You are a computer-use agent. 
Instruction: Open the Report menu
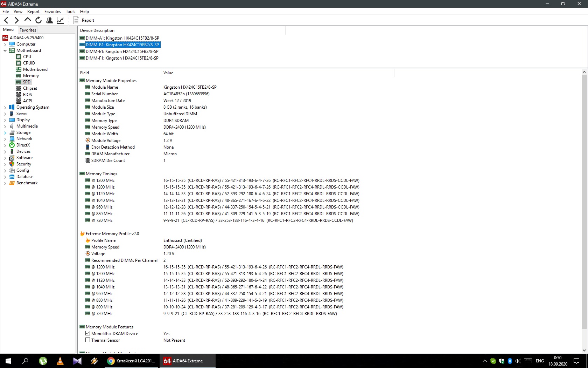coord(33,12)
